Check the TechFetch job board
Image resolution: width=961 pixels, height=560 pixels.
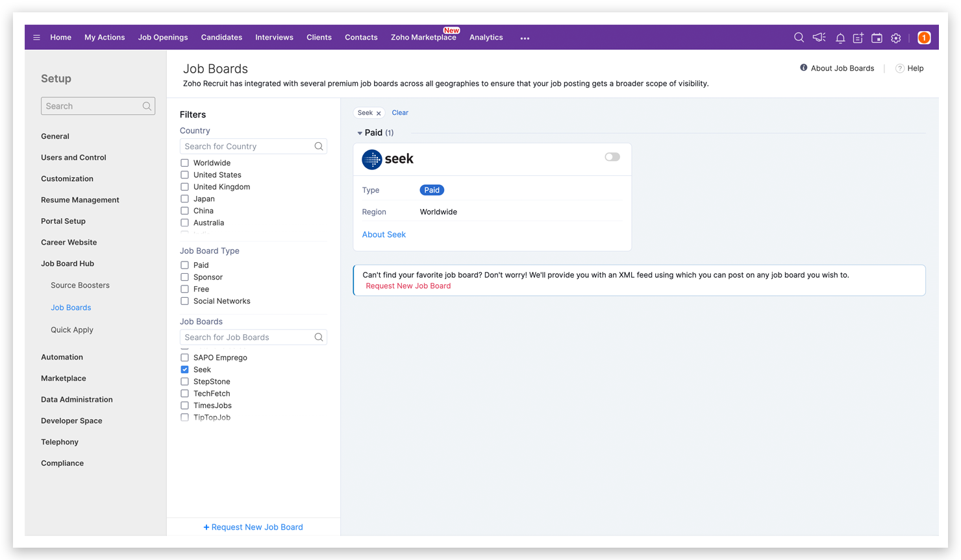(185, 393)
